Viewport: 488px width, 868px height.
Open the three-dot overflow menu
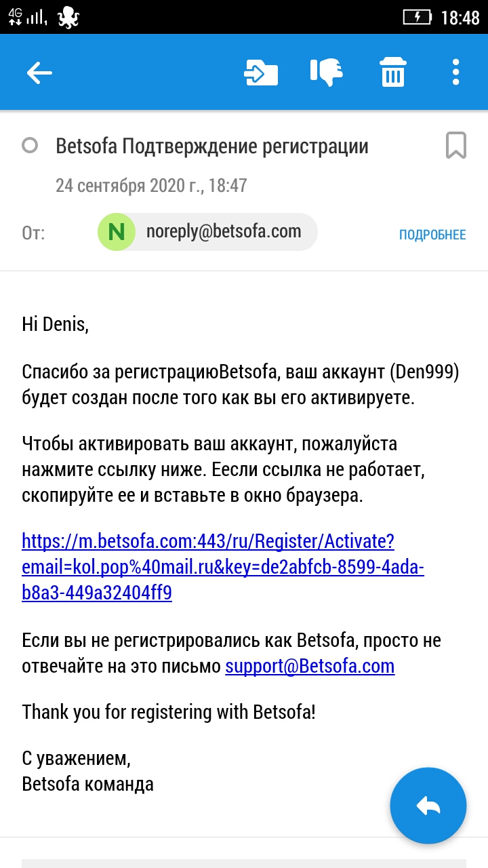tap(455, 73)
